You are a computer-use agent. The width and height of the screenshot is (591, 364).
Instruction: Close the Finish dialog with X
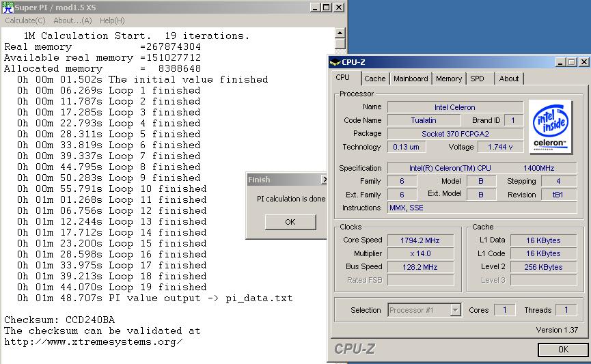coord(324,180)
